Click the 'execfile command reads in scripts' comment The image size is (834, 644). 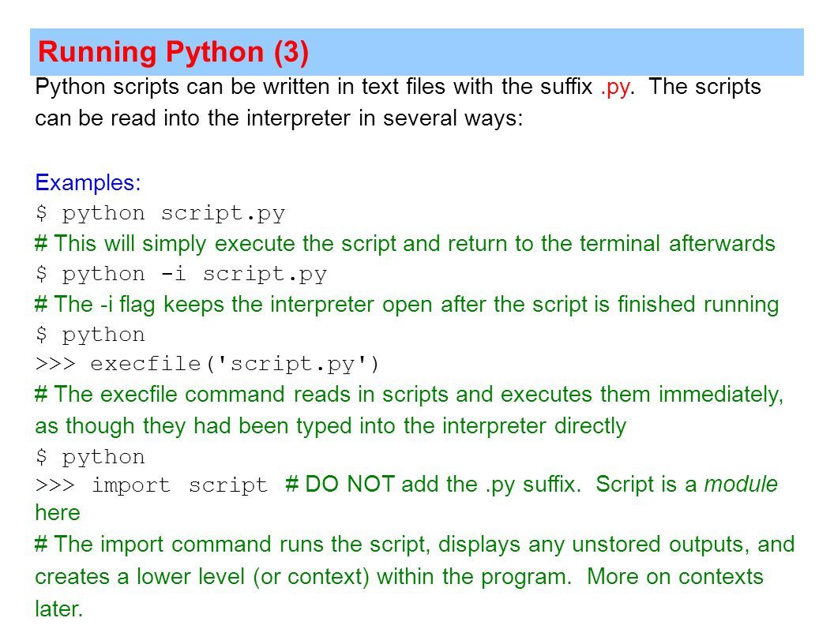pyautogui.click(x=409, y=395)
